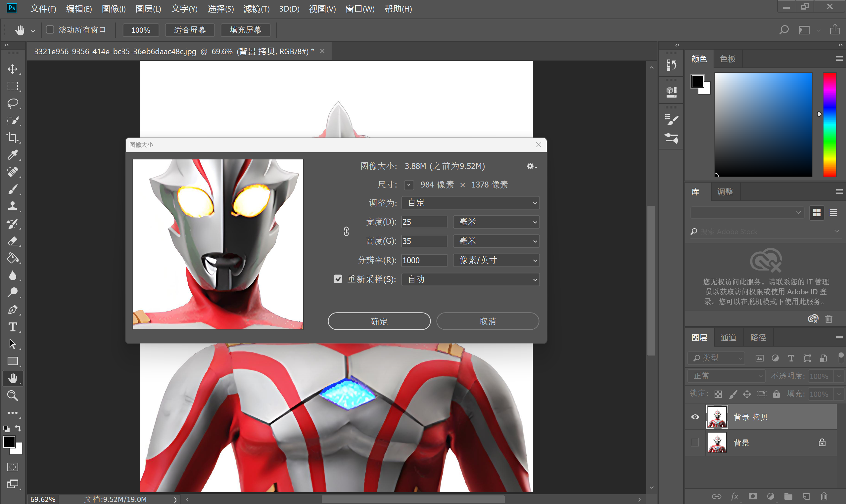
Task: Swap foreground and background colors
Action: click(18, 428)
